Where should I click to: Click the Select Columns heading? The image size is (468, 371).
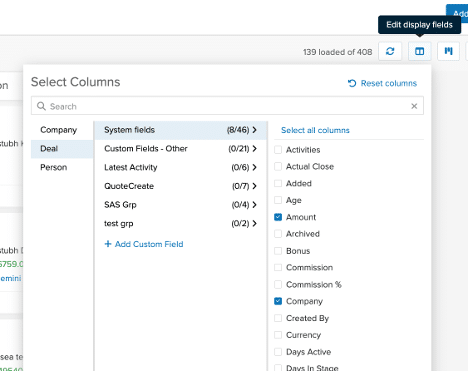[75, 82]
